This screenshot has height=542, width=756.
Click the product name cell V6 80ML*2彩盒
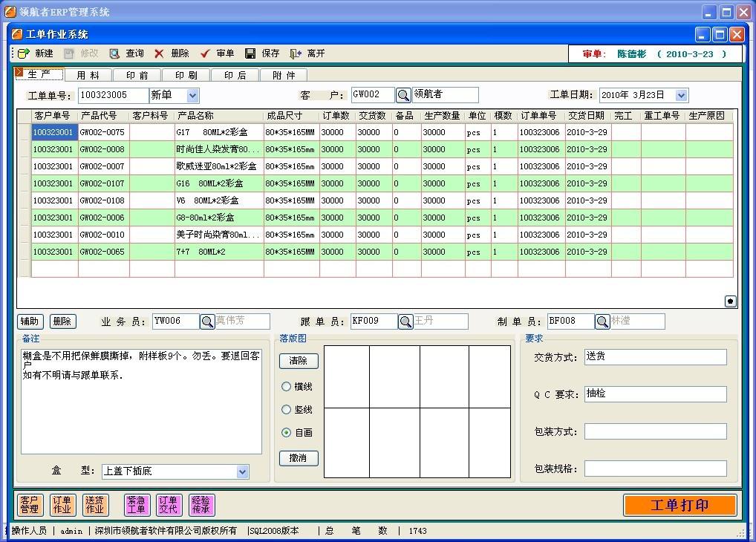point(218,200)
